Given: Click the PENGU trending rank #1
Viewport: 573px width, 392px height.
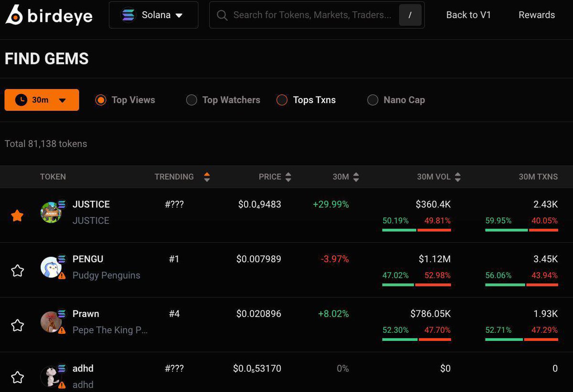Looking at the screenshot, I should (174, 259).
